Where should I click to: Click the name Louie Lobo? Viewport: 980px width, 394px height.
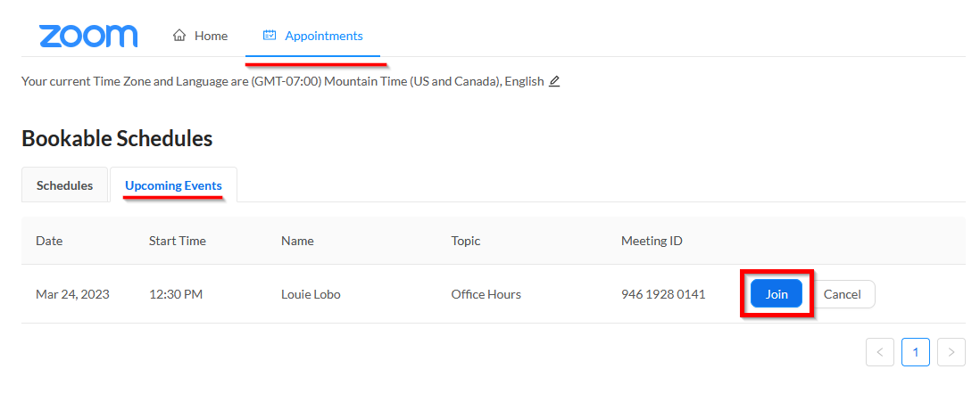point(311,294)
